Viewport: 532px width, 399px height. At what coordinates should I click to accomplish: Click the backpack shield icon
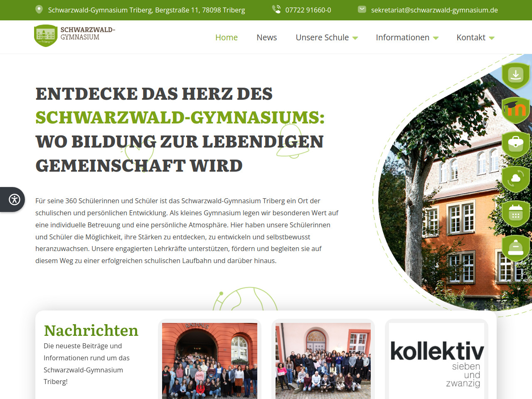point(515,248)
